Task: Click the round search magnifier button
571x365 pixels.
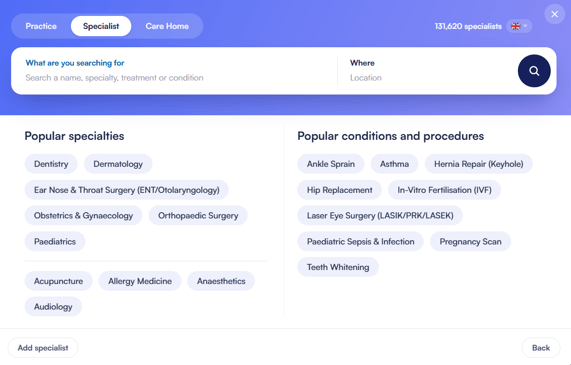Action: [x=534, y=71]
